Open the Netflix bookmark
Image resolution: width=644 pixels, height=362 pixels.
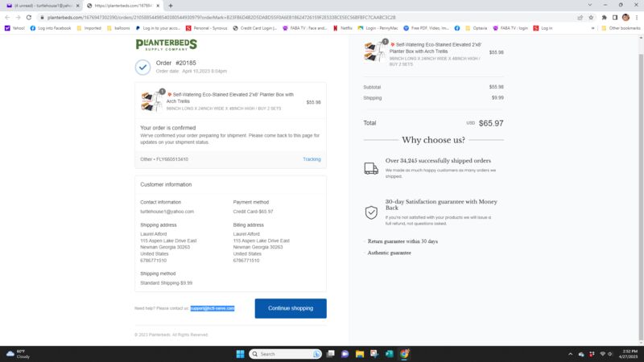coord(343,28)
